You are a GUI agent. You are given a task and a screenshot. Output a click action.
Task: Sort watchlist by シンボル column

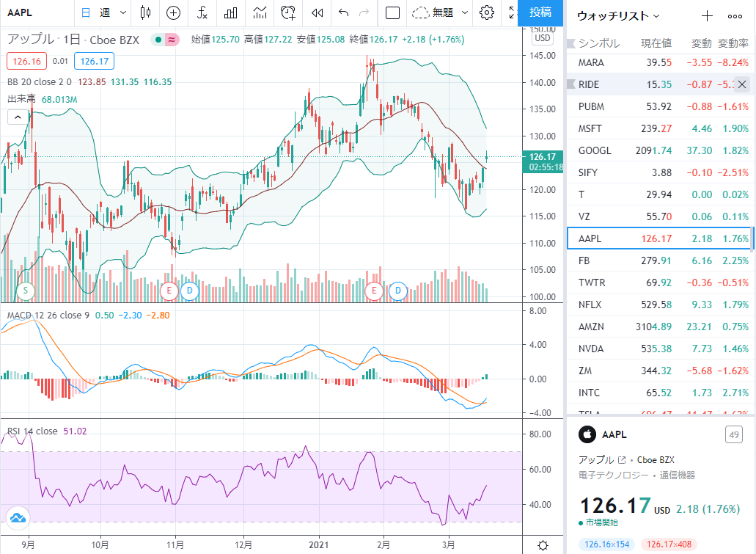599,43
